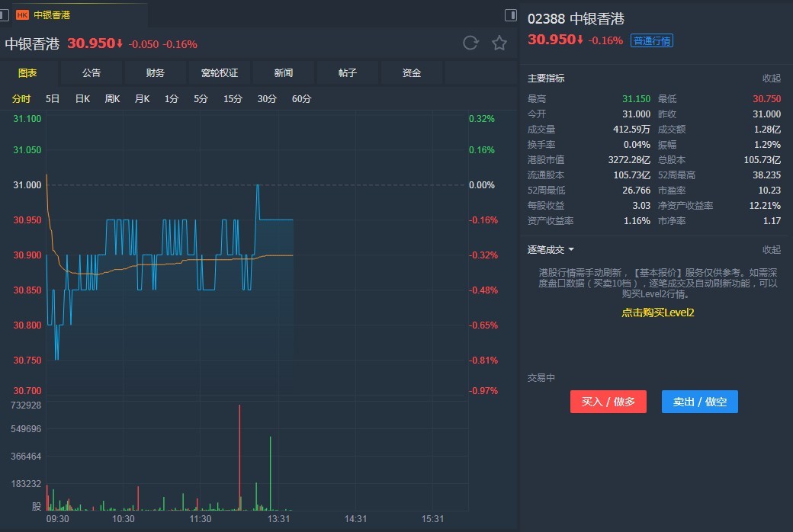
Task: Click the tall green volume bar
Action: (271, 473)
